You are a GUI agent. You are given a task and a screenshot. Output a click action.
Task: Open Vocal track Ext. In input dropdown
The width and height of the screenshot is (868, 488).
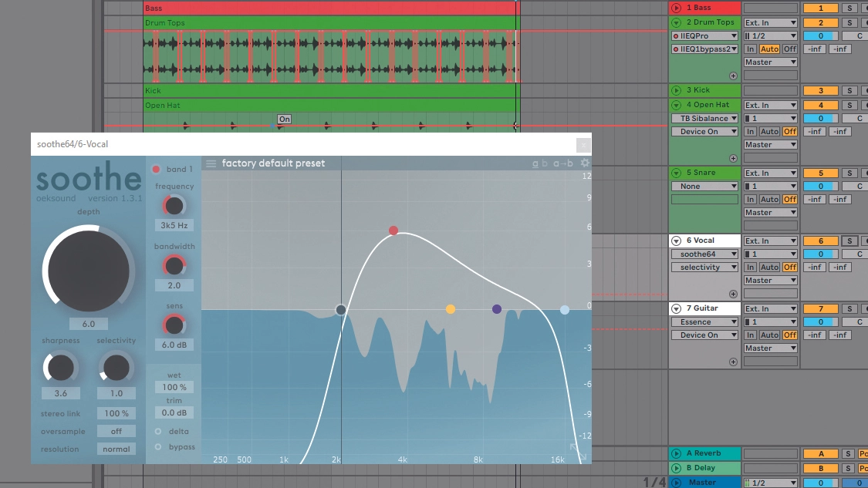click(771, 241)
